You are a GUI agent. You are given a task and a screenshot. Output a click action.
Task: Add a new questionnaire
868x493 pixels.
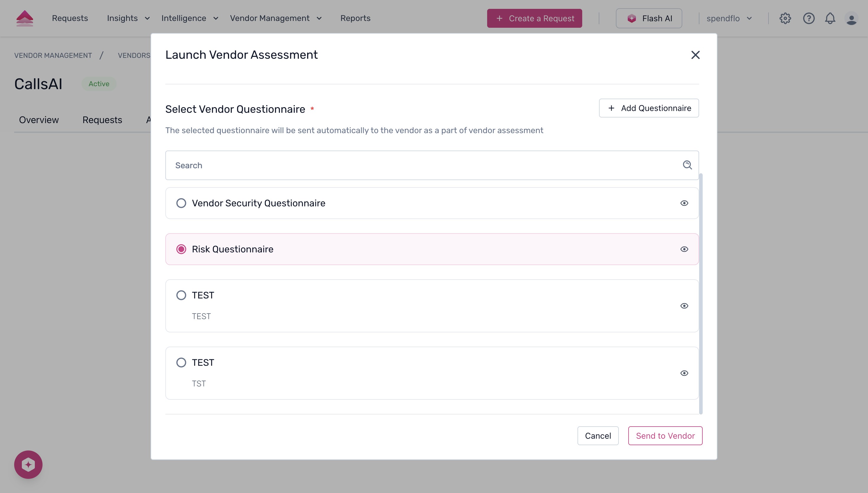[649, 108]
